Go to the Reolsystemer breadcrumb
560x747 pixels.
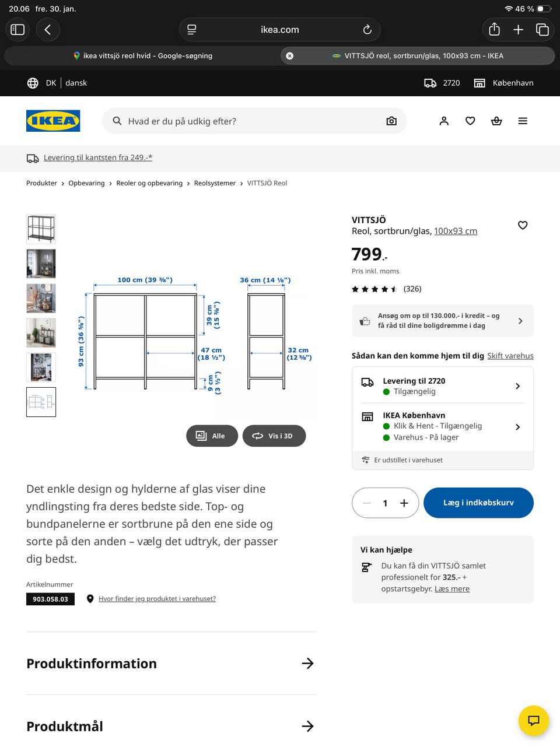coord(215,183)
